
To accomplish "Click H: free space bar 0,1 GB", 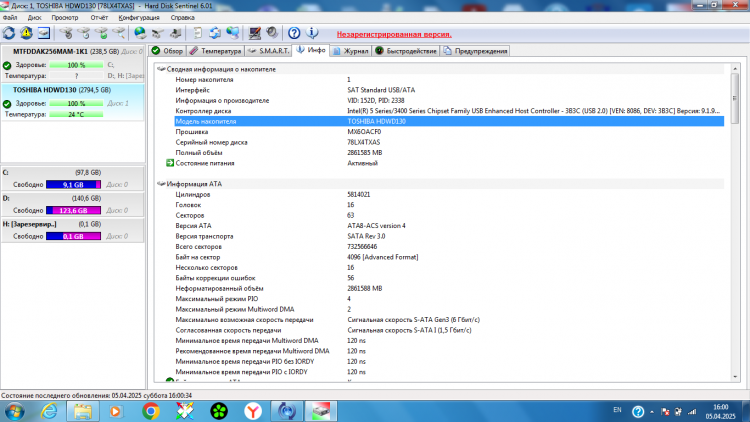I will pos(73,236).
